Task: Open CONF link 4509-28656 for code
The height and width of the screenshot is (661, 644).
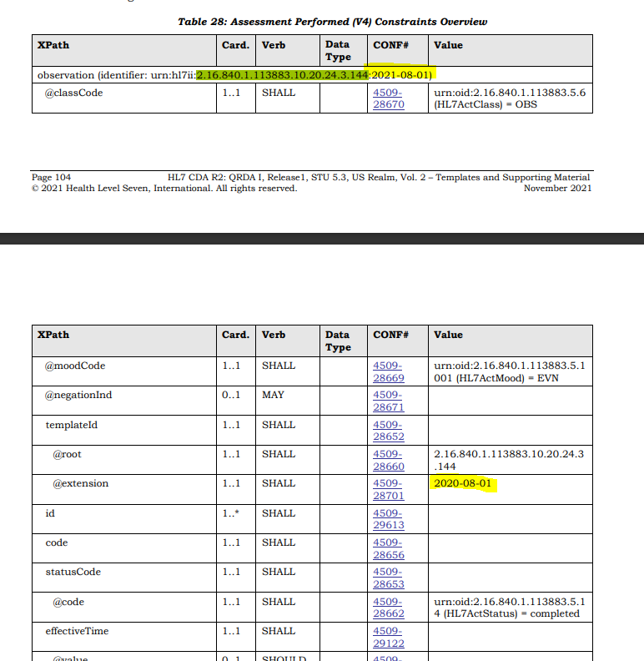Action: (x=388, y=549)
